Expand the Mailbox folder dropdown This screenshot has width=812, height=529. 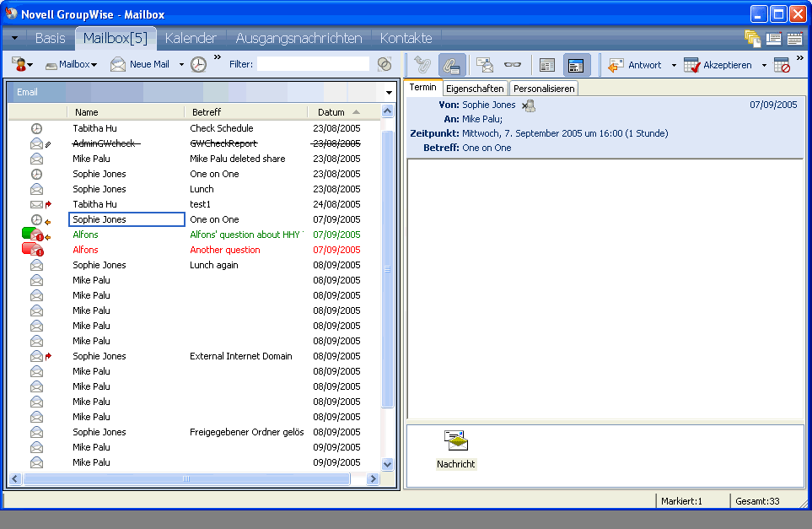94,65
